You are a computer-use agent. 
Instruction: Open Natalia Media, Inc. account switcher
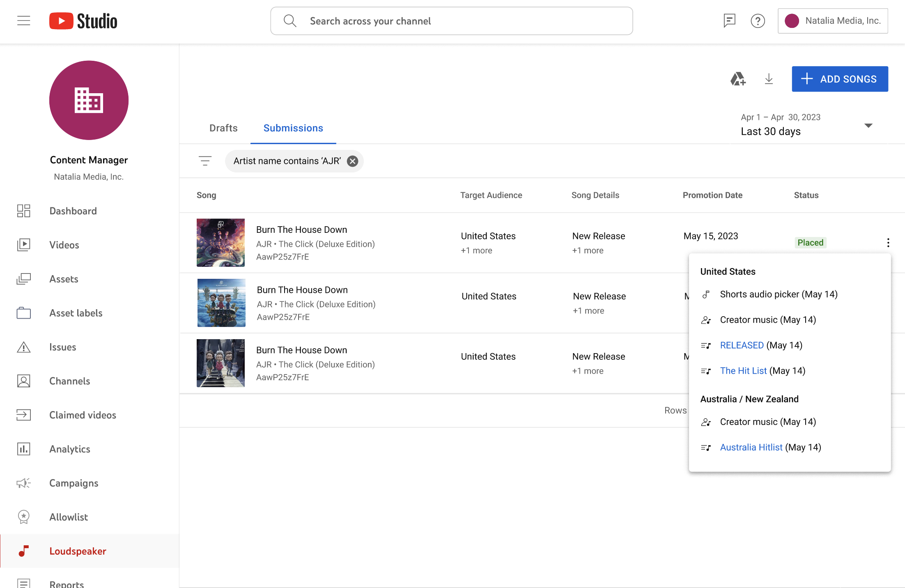pos(833,21)
